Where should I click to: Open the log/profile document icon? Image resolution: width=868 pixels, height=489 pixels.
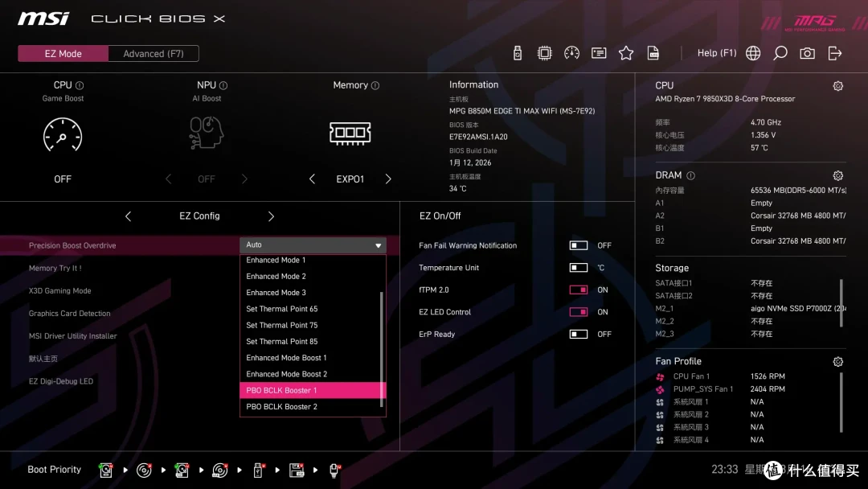click(x=653, y=53)
